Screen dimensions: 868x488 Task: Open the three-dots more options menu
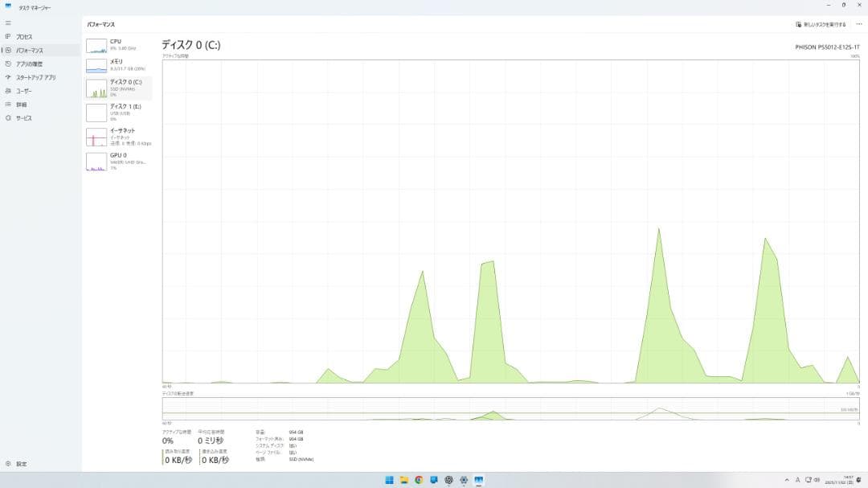coord(858,24)
